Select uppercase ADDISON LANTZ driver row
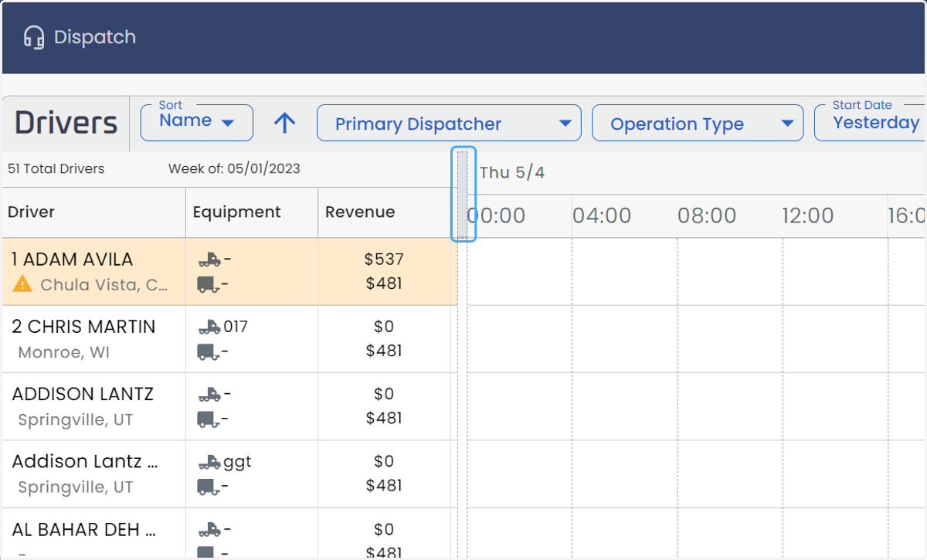Image resolution: width=927 pixels, height=560 pixels. (83, 394)
